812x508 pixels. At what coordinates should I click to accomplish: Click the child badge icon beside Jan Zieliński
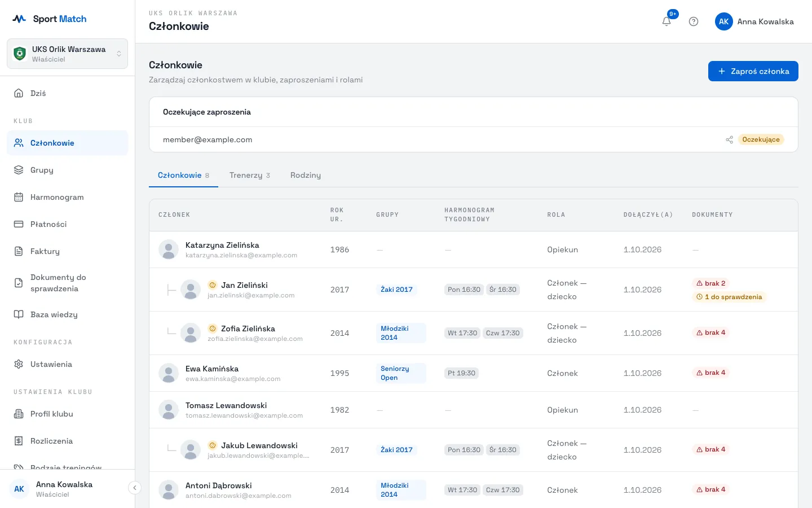(213, 285)
